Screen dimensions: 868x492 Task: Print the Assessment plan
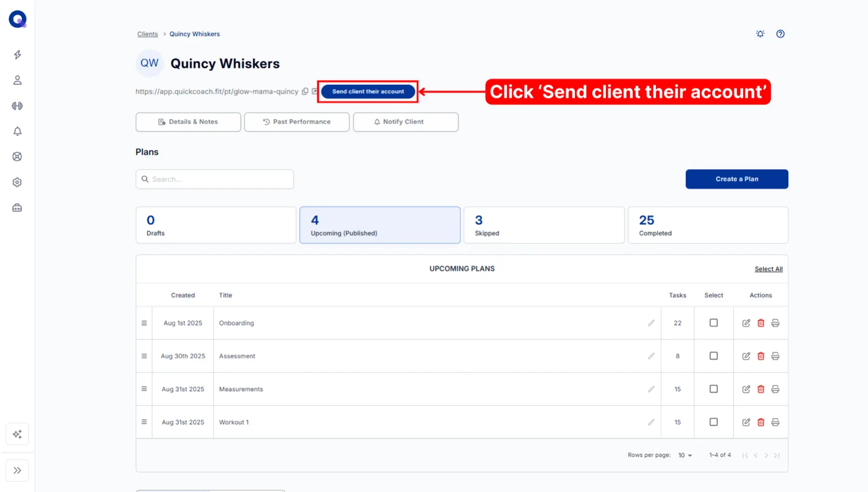click(x=776, y=356)
